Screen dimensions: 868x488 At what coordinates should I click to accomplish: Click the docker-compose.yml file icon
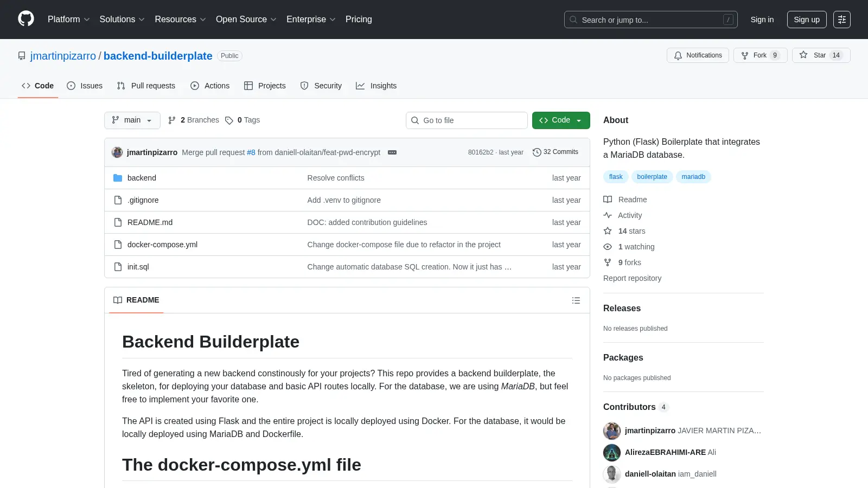pos(118,245)
